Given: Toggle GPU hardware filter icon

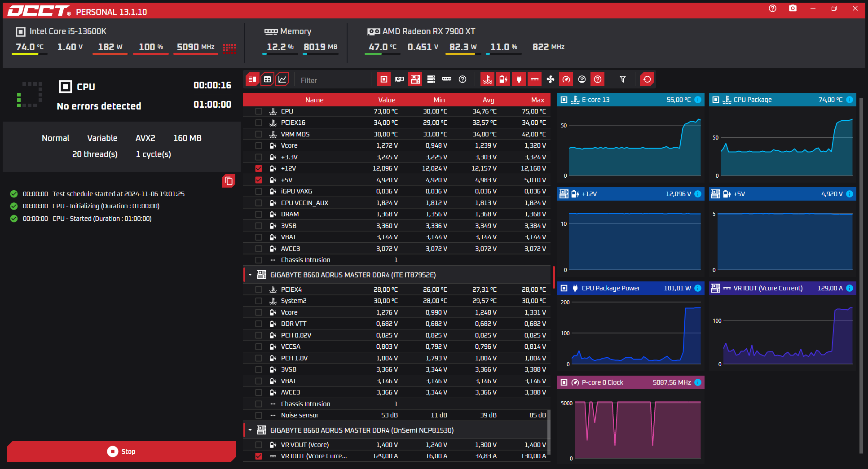Looking at the screenshot, I should click(399, 79).
